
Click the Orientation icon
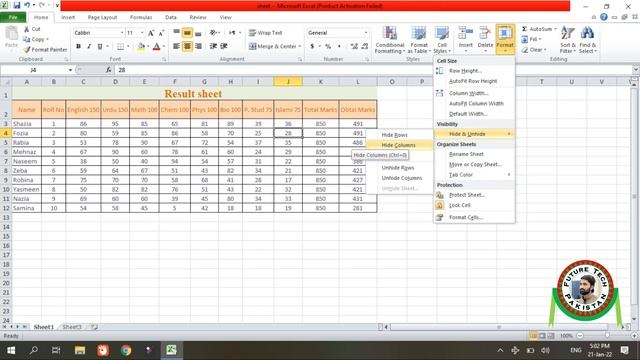point(213,33)
